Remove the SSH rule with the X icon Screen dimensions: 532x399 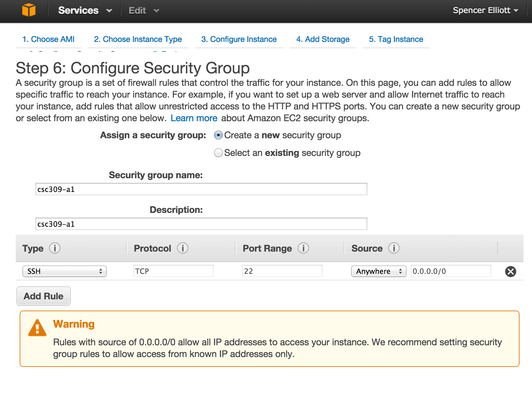[x=510, y=271]
